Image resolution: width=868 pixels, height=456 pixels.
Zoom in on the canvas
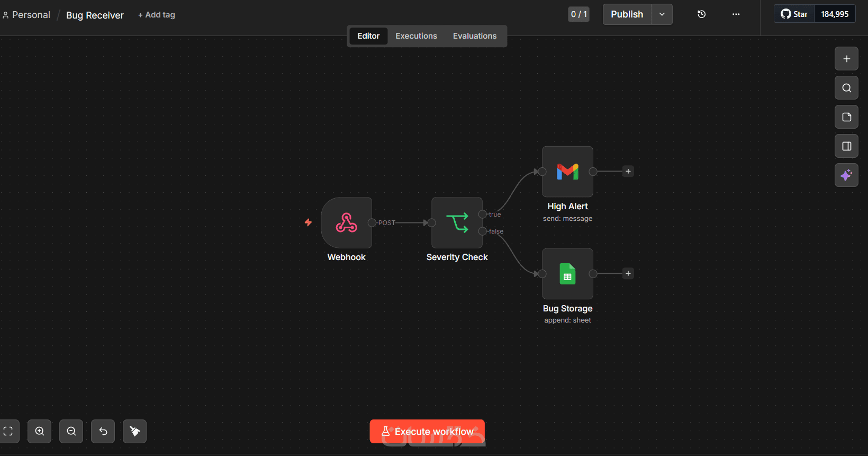pyautogui.click(x=40, y=431)
